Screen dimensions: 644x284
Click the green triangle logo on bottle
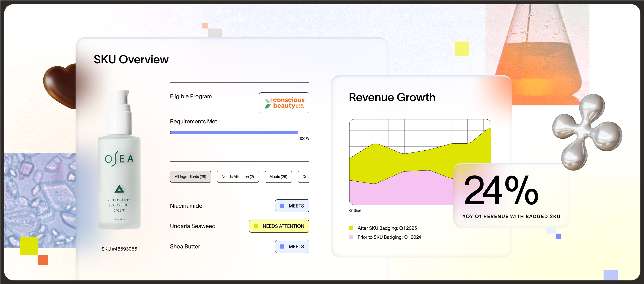pyautogui.click(x=119, y=189)
